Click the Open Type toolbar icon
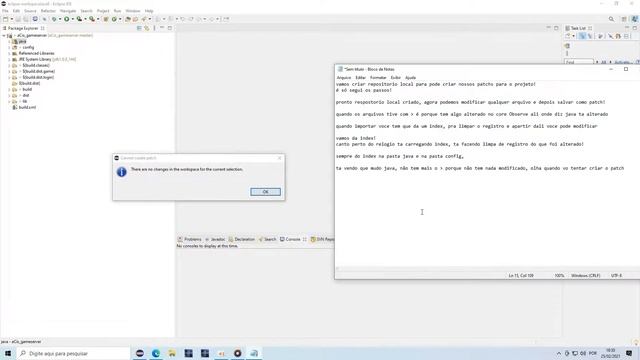 [x=128, y=19]
